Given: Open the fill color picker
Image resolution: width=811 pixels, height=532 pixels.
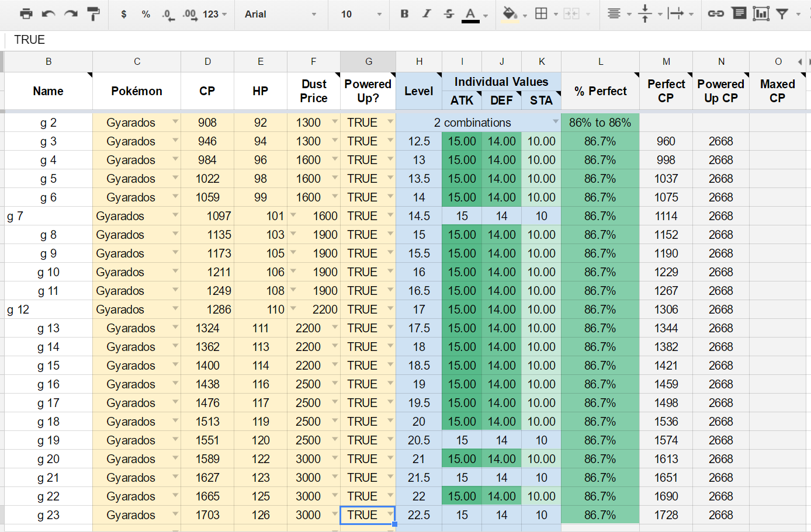Looking at the screenshot, I should click(510, 14).
